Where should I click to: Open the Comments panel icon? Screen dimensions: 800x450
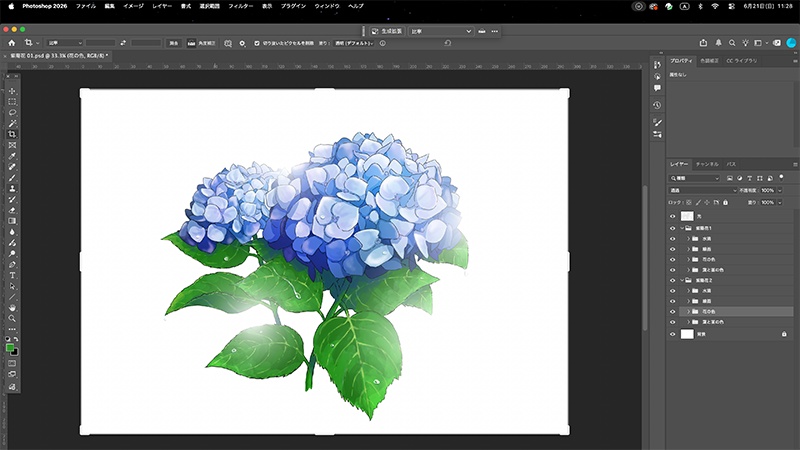(x=657, y=88)
